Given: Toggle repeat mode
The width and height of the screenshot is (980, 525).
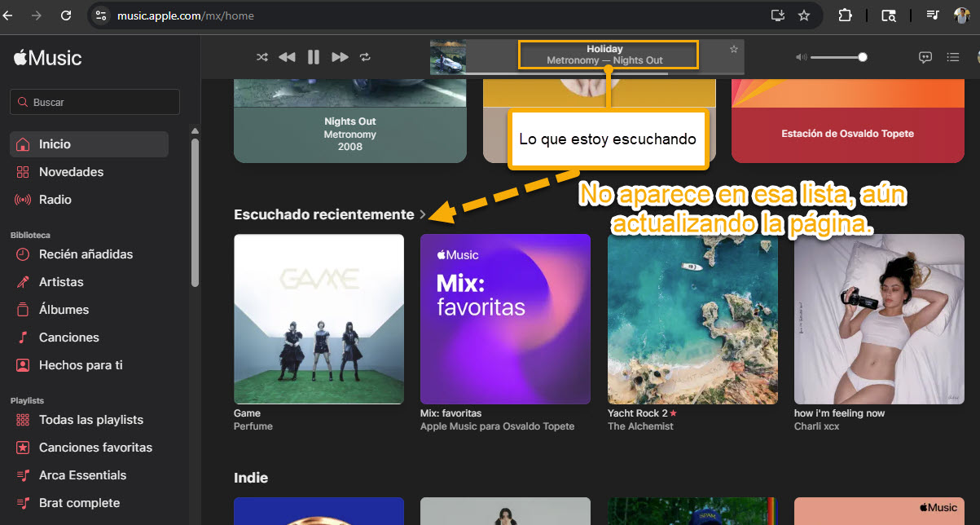Looking at the screenshot, I should click(365, 57).
